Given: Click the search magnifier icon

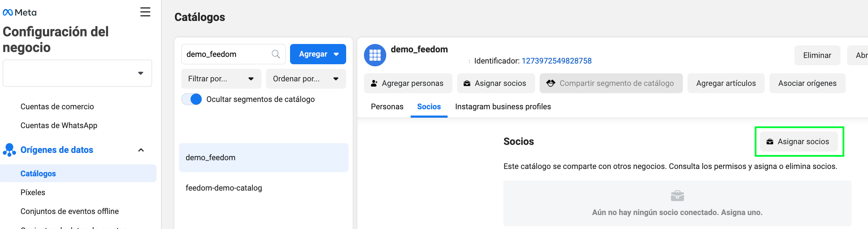Looking at the screenshot, I should click(x=276, y=54).
